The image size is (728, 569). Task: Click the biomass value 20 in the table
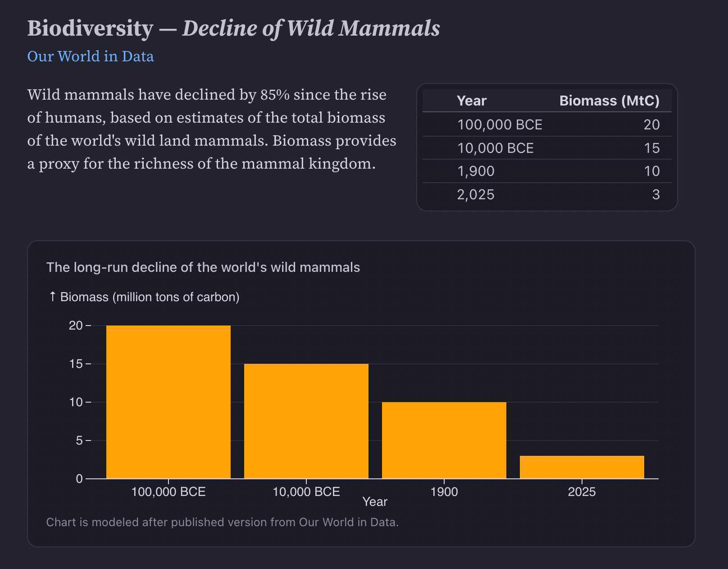651,125
